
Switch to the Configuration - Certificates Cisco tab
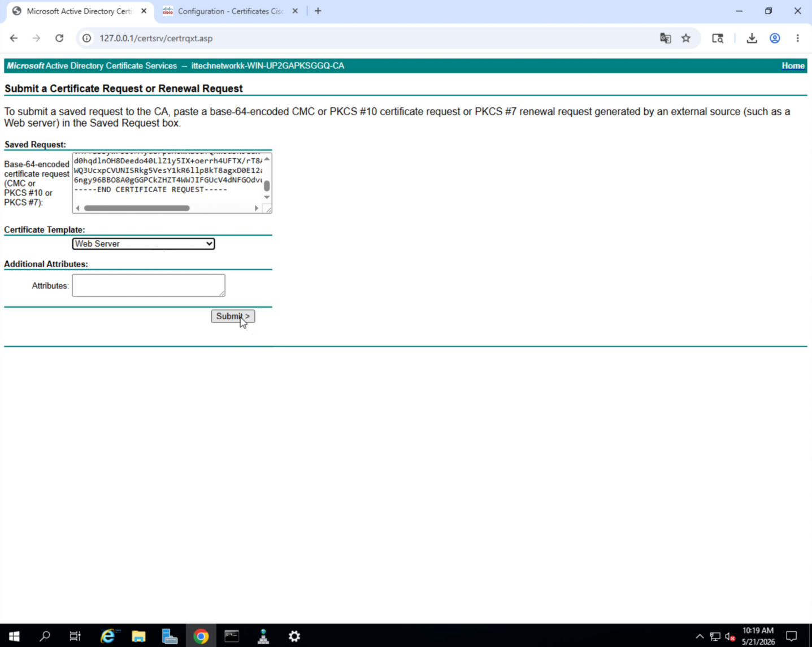pyautogui.click(x=231, y=11)
